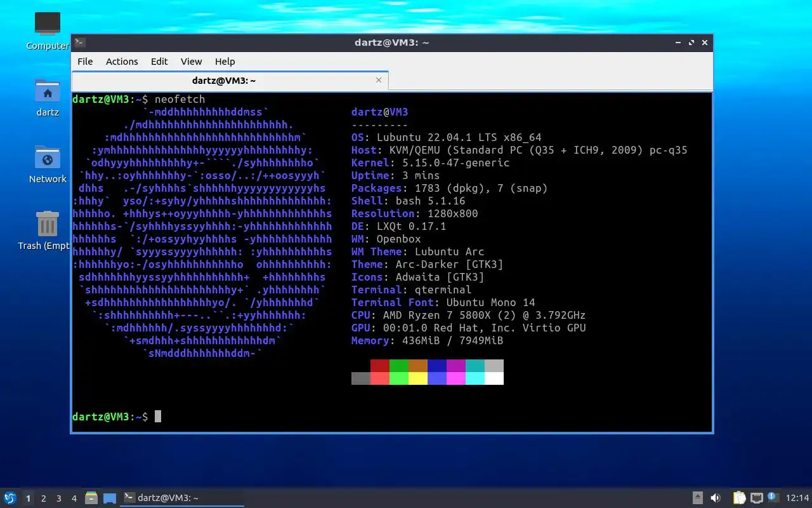Click the 'OS: Lubuntu 22.04.1 LTS x86_64' line

click(447, 137)
